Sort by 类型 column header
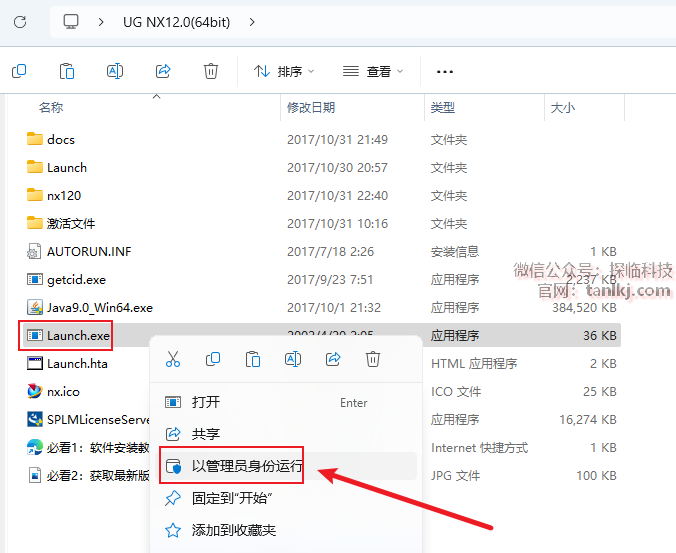 pos(443,107)
